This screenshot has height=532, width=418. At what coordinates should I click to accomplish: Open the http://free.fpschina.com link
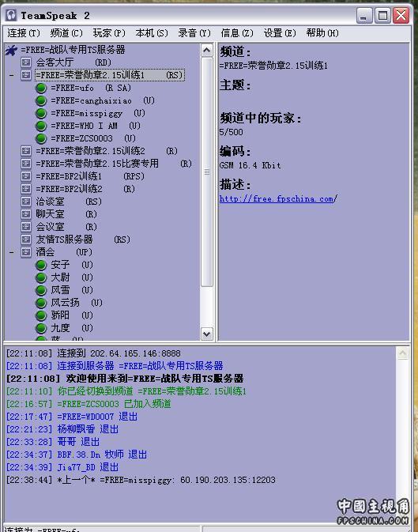278,199
